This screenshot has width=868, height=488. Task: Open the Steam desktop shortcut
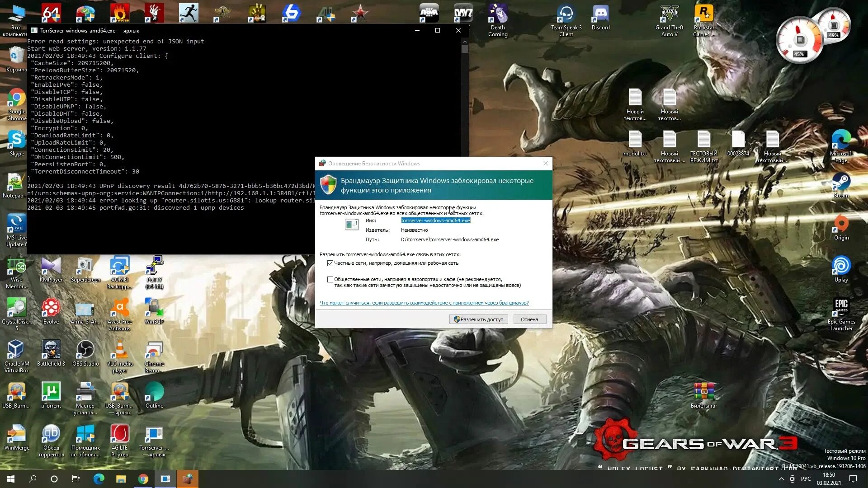pos(841,185)
